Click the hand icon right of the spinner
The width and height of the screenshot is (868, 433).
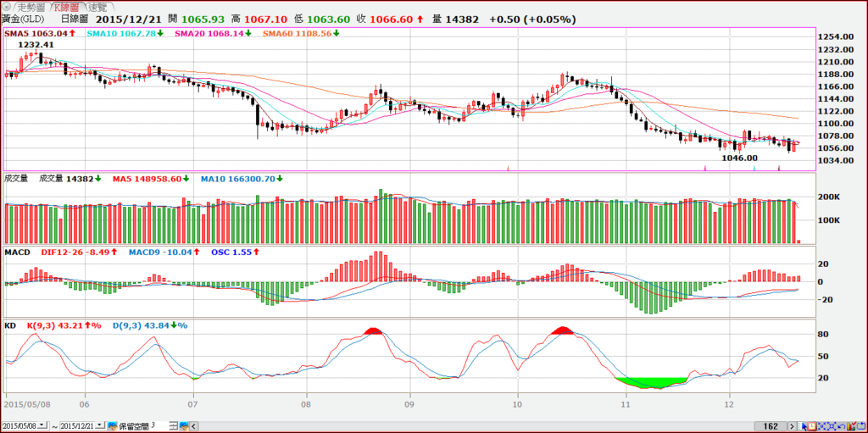tap(184, 426)
